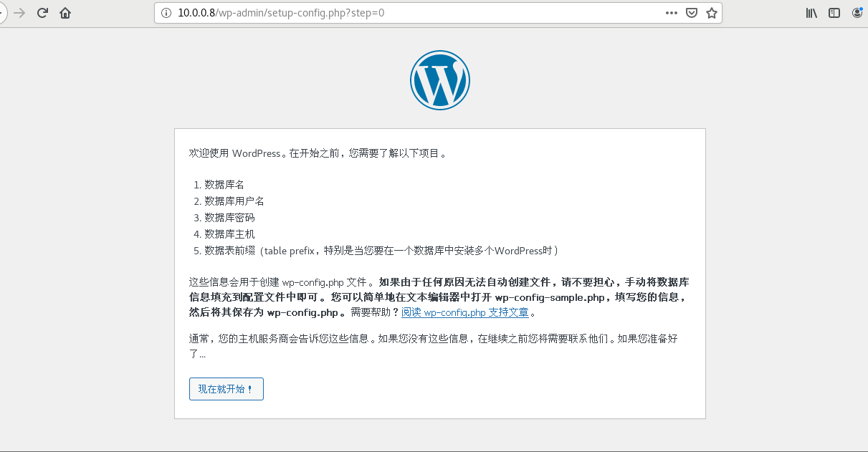This screenshot has height=452, width=868.
Task: Click the WordPress logo
Action: (x=440, y=80)
